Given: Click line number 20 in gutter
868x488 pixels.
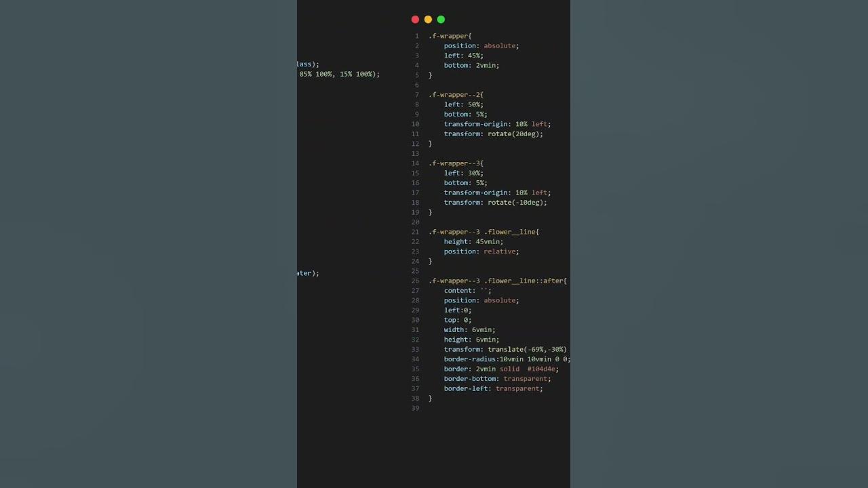Looking at the screenshot, I should 415,222.
